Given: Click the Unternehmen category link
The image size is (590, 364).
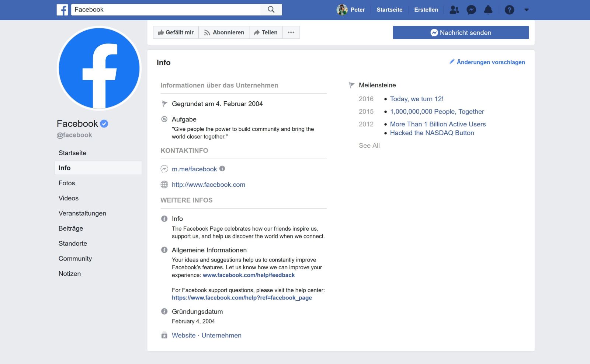Looking at the screenshot, I should tap(221, 335).
